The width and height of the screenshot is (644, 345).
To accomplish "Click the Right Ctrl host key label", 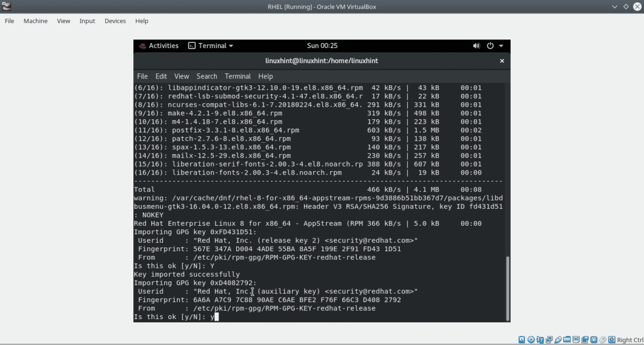I will (x=630, y=340).
